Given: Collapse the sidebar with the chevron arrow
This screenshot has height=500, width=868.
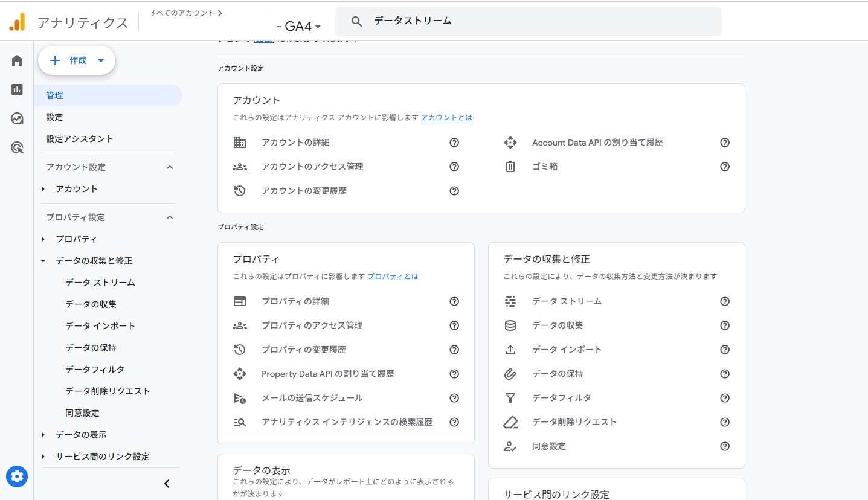Looking at the screenshot, I should click(167, 484).
